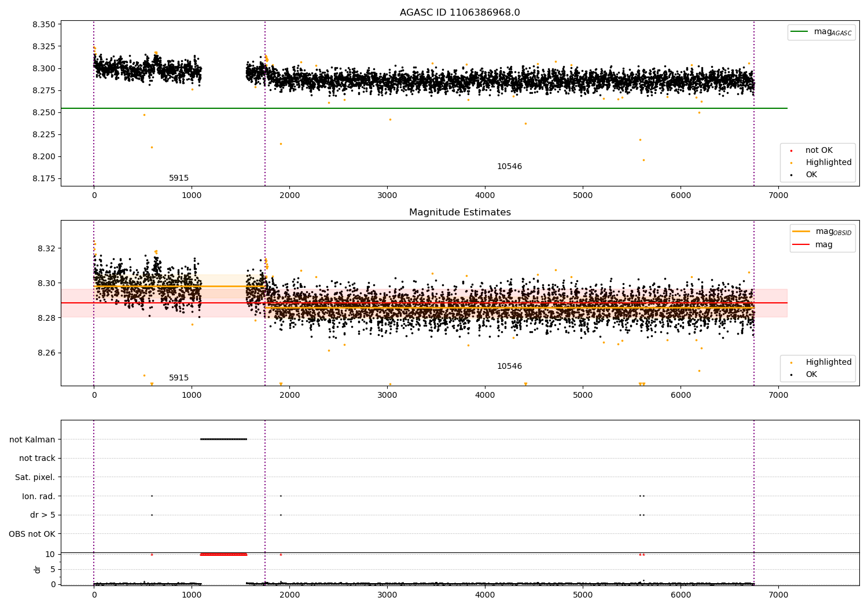Click the x-axis tick 7000 on bottom plot

point(778,594)
